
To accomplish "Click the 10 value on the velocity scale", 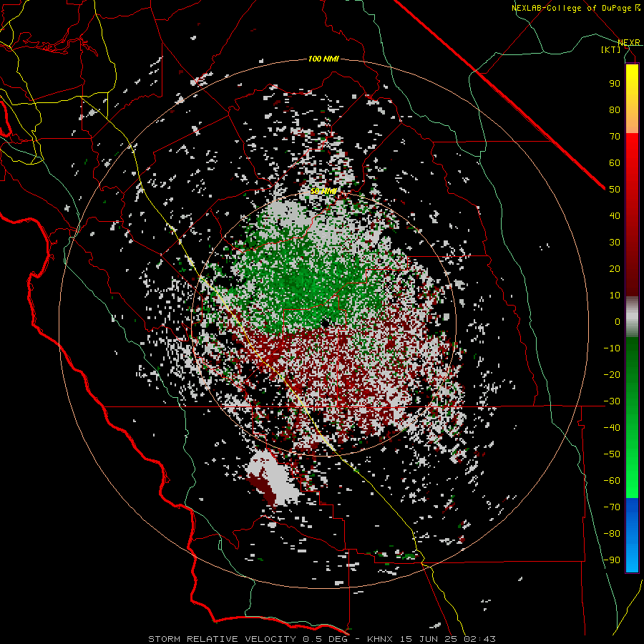I will tap(615, 296).
